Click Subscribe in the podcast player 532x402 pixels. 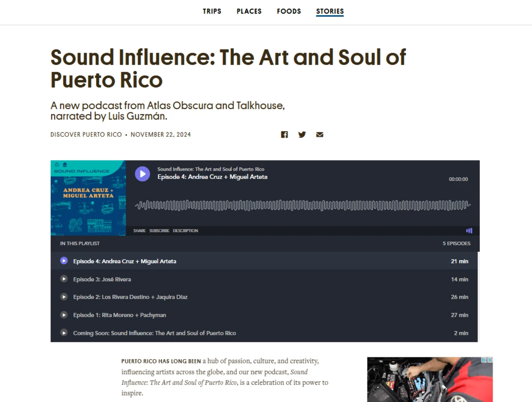coord(159,231)
